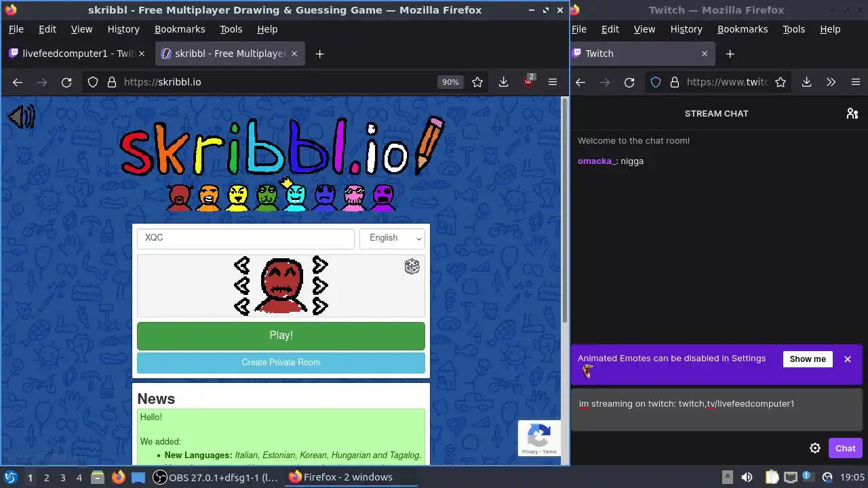Click the Twitch chat message input box
Viewport: 868px width, 488px height.
coord(717,410)
